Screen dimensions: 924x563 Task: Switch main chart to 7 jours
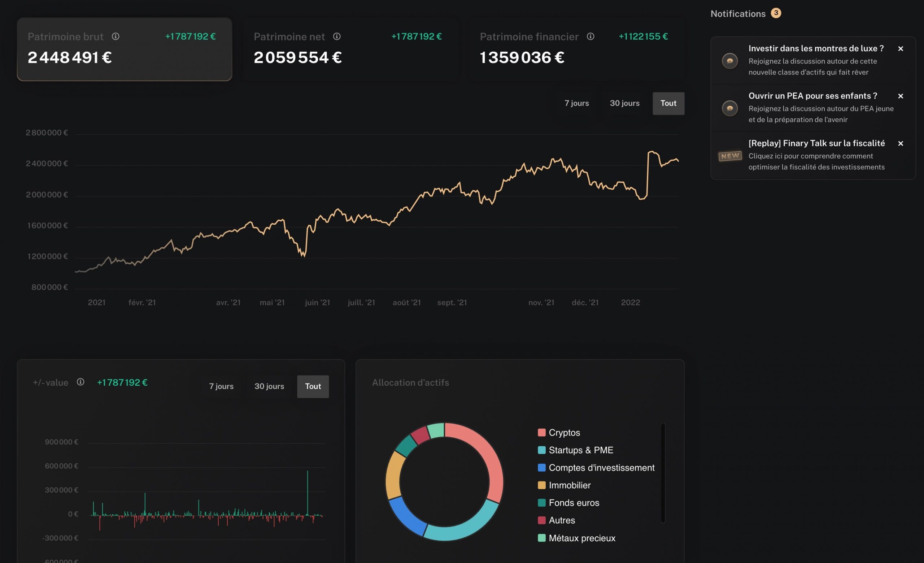click(x=576, y=103)
